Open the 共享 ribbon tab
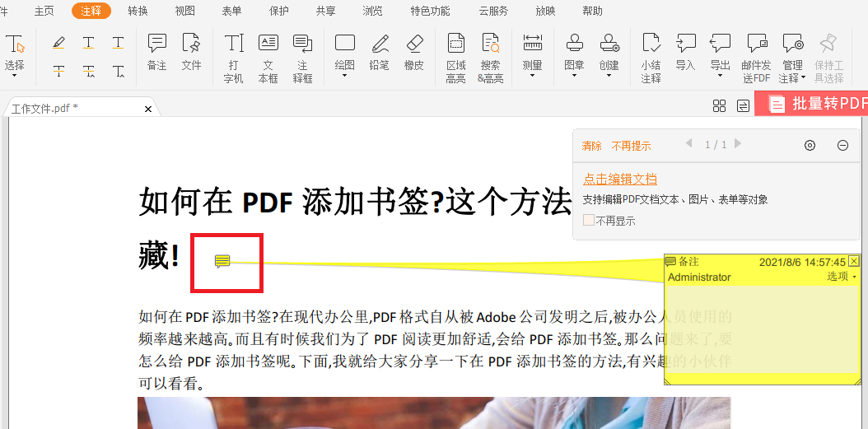This screenshot has height=429, width=868. point(325,11)
